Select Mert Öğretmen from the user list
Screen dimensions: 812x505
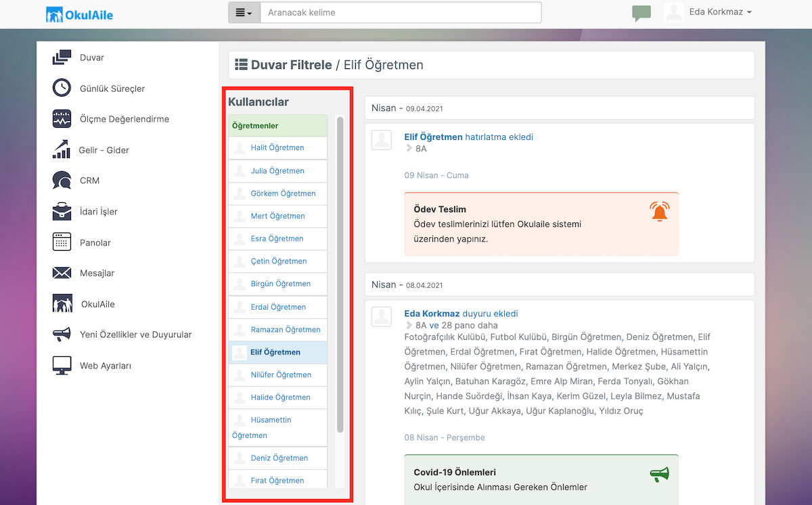click(x=277, y=216)
